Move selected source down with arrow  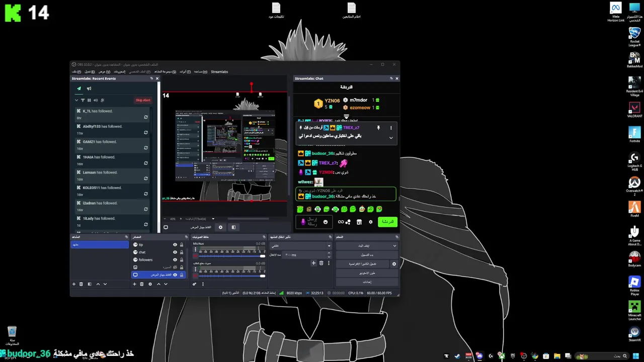click(166, 284)
